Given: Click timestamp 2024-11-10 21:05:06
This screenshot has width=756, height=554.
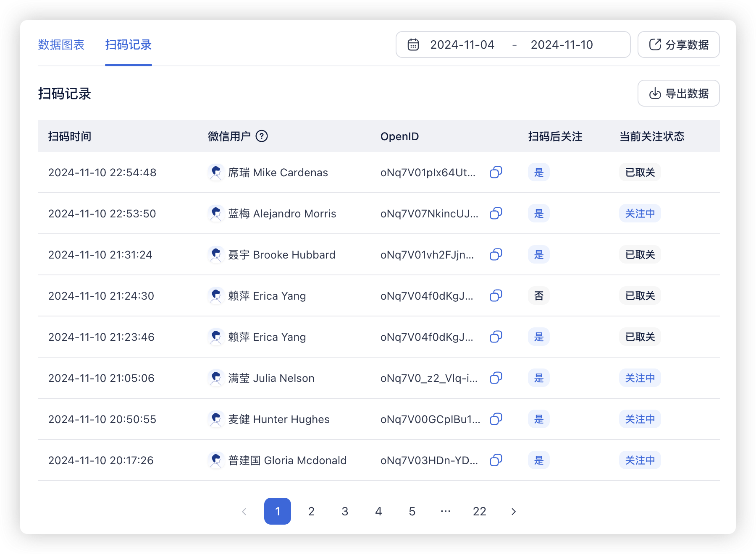Looking at the screenshot, I should click(101, 378).
